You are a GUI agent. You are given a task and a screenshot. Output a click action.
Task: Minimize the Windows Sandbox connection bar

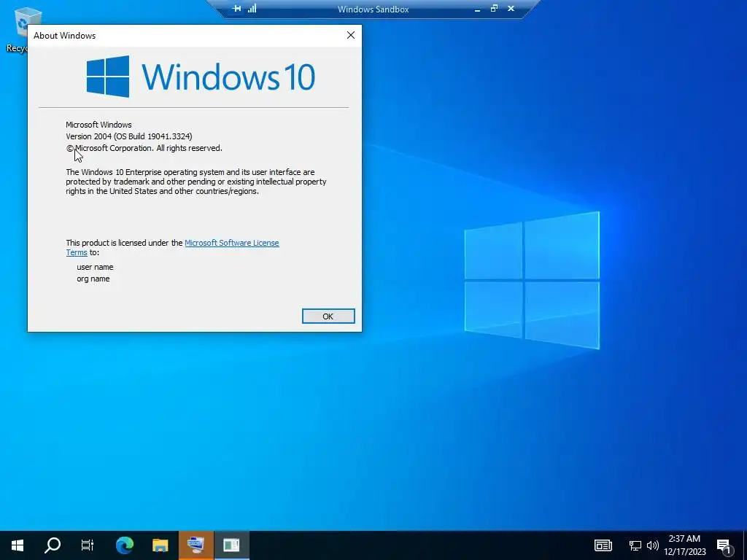477,9
